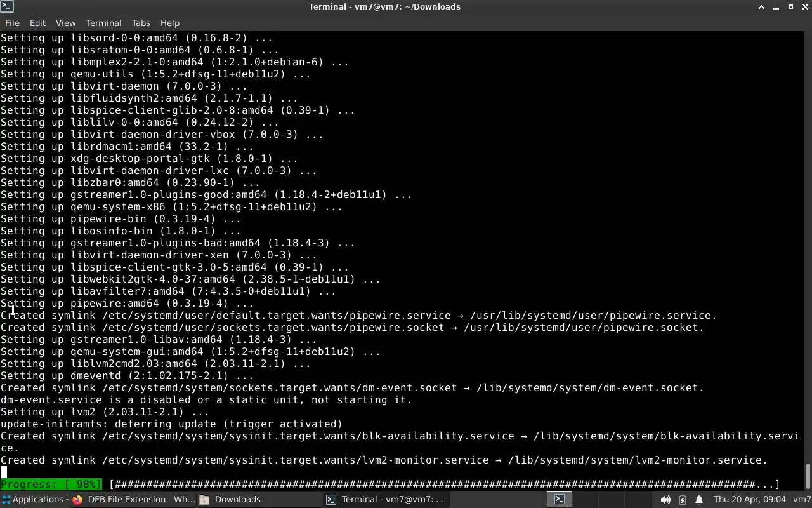Click the terminal launcher icon in the panel
The image size is (812, 508).
(560, 499)
